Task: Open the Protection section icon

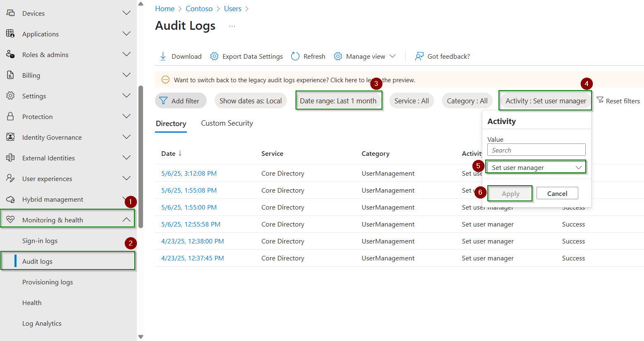Action: (x=10, y=117)
